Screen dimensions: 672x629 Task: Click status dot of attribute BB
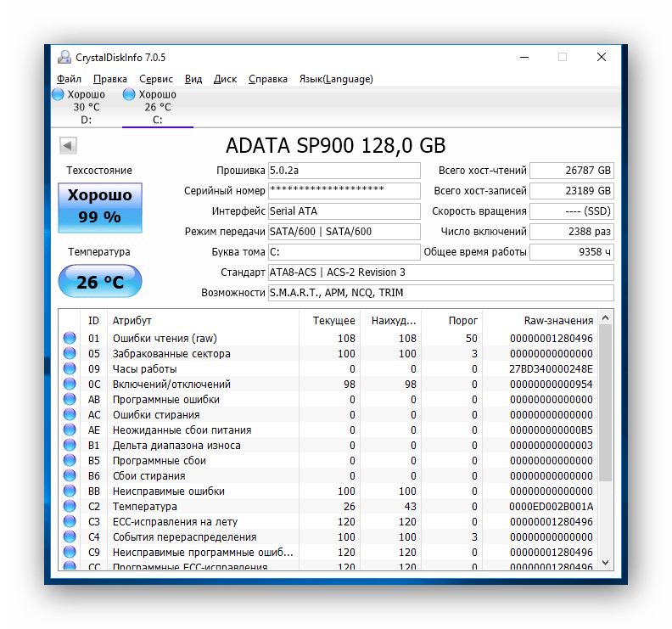coord(70,491)
